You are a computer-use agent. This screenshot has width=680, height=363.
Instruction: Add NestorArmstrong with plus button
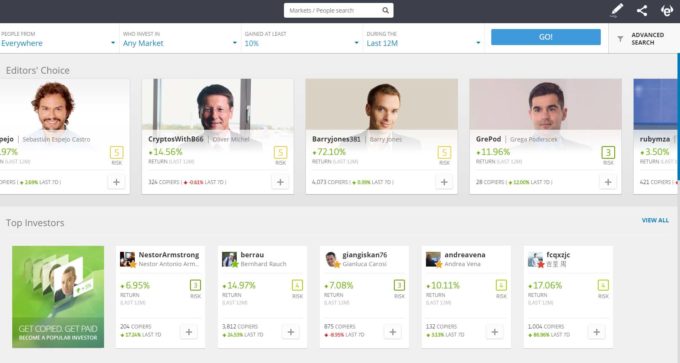[x=189, y=332]
